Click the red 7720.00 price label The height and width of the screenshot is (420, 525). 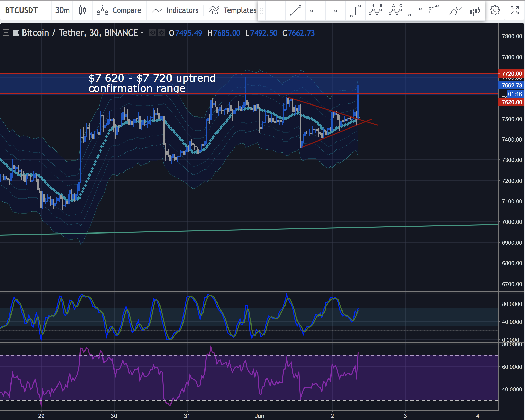tap(511, 74)
